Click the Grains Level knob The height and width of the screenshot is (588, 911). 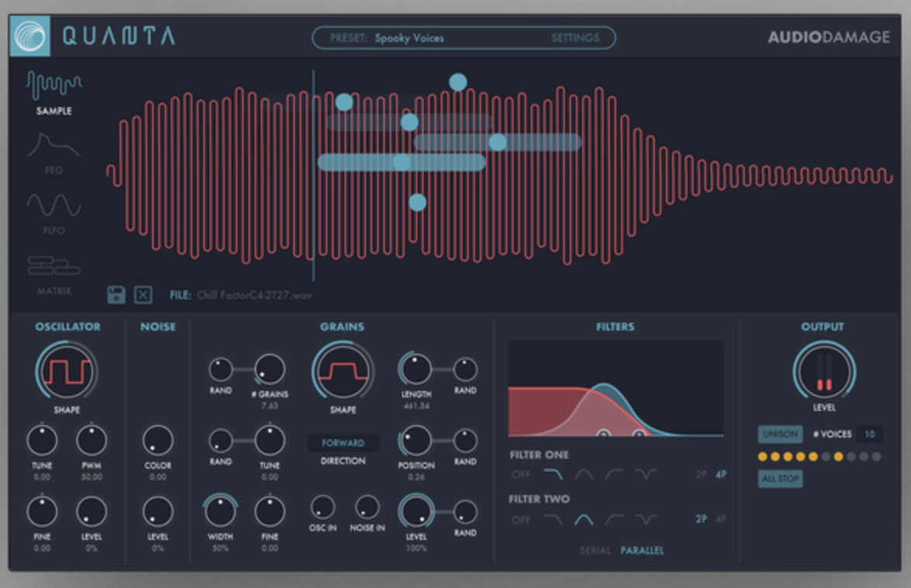[x=416, y=512]
